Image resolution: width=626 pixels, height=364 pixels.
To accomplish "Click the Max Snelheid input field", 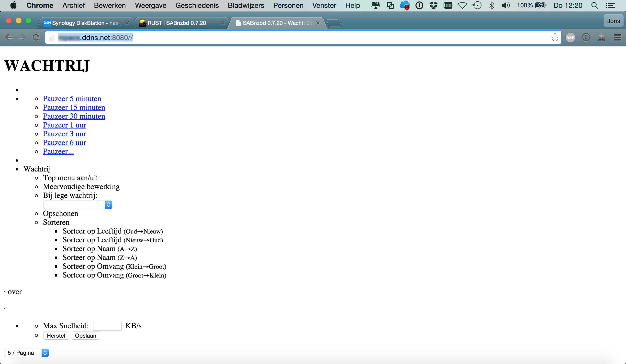I will point(107,326).
